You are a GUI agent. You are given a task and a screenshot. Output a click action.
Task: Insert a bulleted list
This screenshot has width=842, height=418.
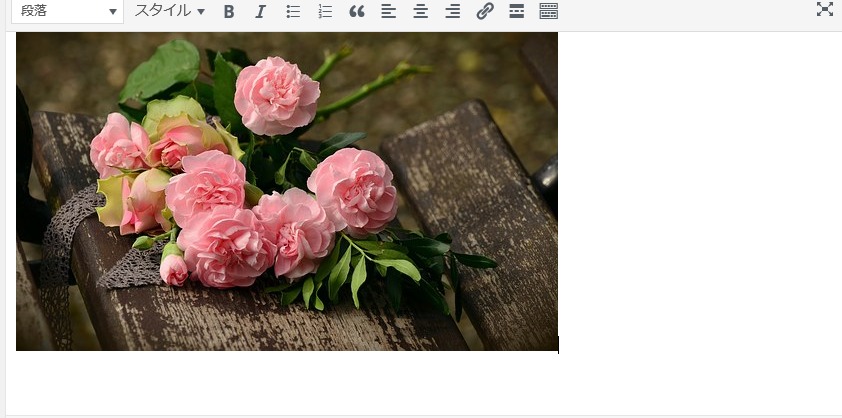(293, 11)
